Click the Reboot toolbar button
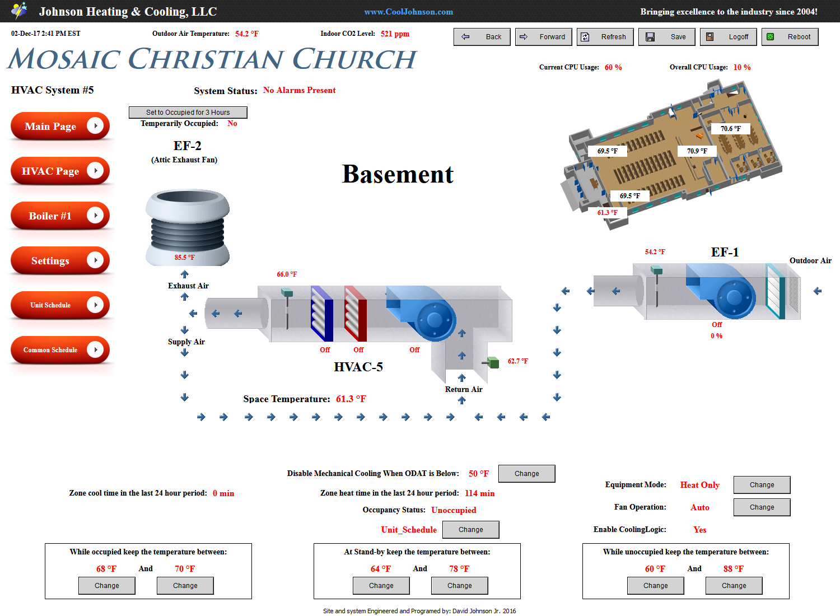Image resolution: width=840 pixels, height=616 pixels. (x=790, y=37)
